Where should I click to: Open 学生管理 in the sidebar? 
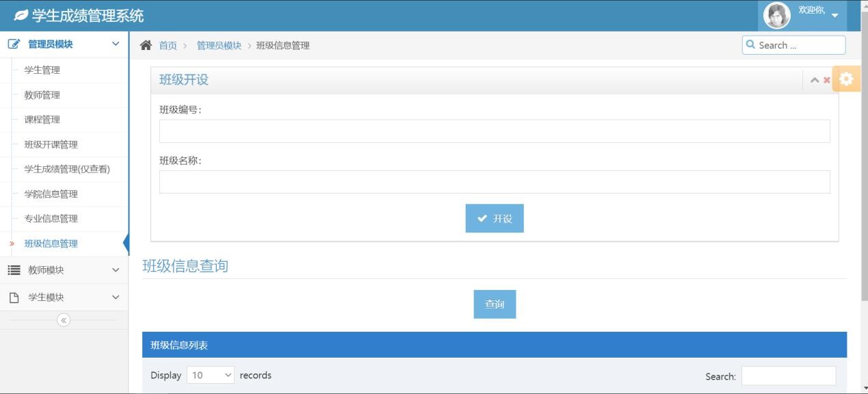click(x=42, y=70)
